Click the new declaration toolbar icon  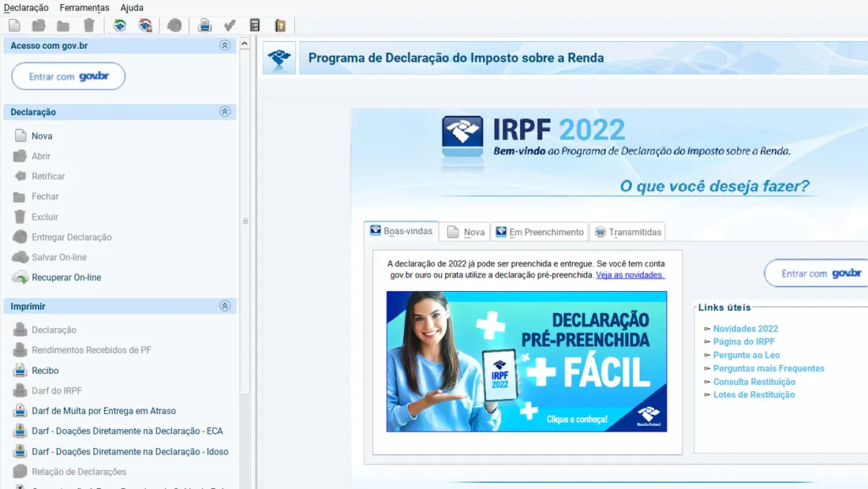click(x=14, y=25)
